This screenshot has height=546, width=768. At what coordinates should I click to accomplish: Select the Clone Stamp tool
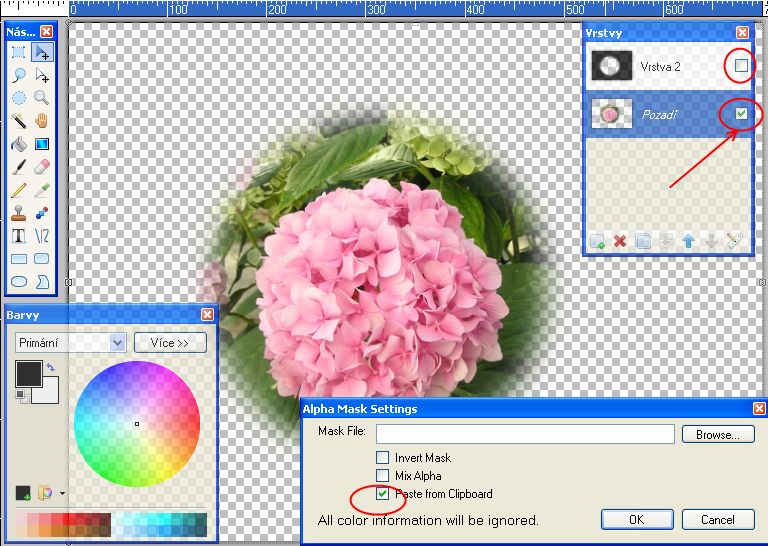(x=18, y=213)
